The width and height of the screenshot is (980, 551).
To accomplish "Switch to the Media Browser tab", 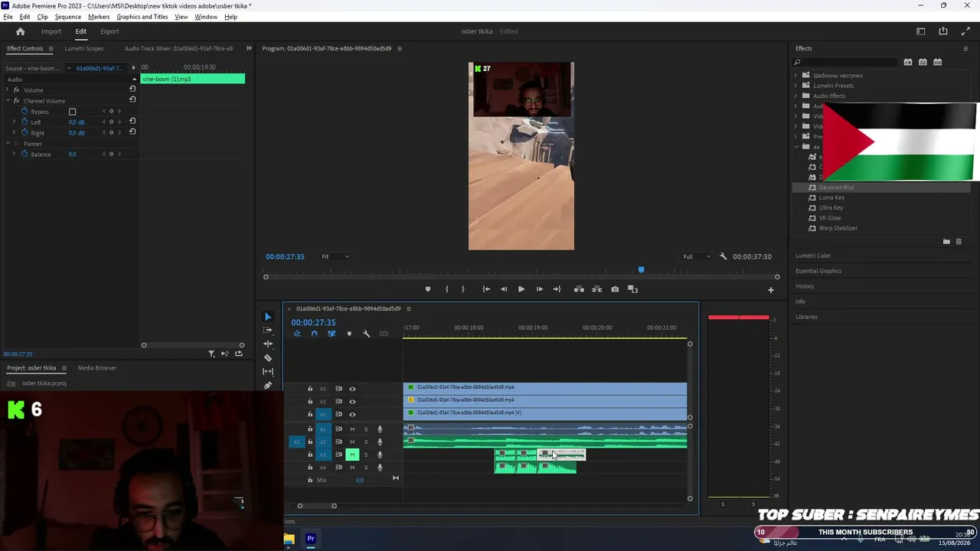I will pyautogui.click(x=97, y=368).
